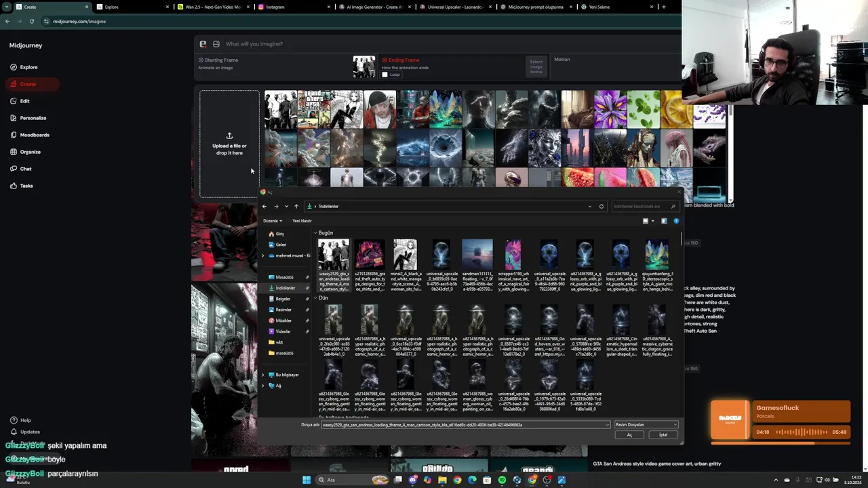Open file dialog help icon
The image size is (868, 488).
[676, 221]
